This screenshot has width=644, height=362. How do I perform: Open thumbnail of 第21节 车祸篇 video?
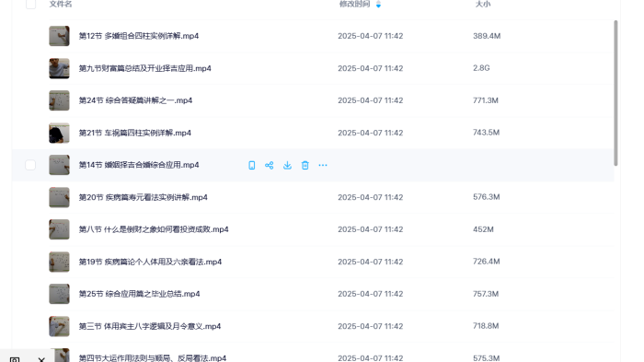click(59, 133)
